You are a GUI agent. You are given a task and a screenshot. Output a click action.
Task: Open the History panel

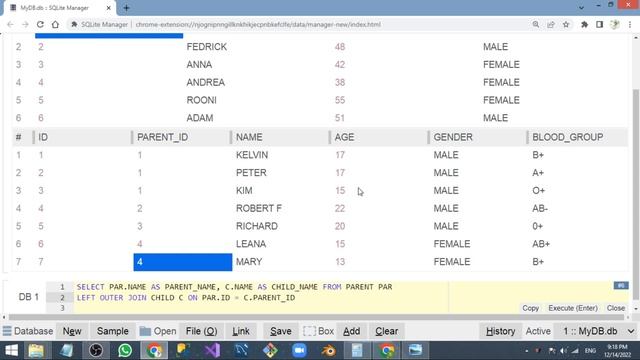tap(500, 331)
